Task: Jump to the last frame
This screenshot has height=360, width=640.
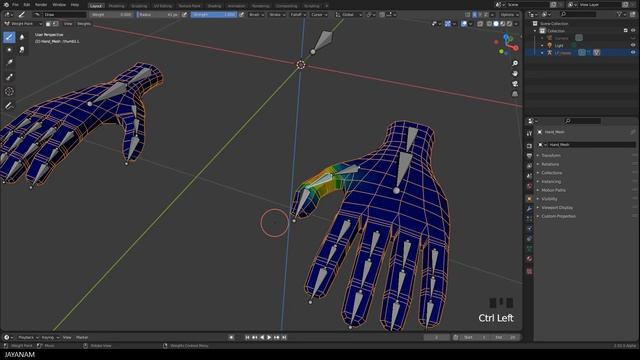Action: (284, 338)
